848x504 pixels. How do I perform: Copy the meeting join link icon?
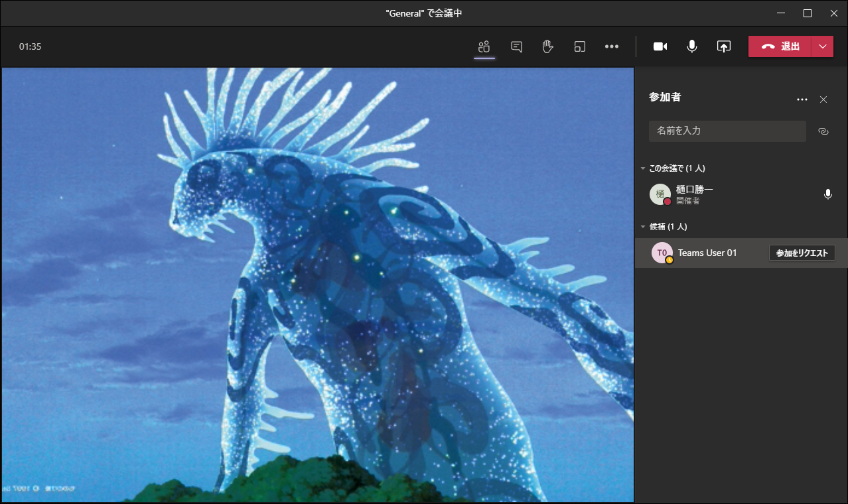[x=823, y=131]
